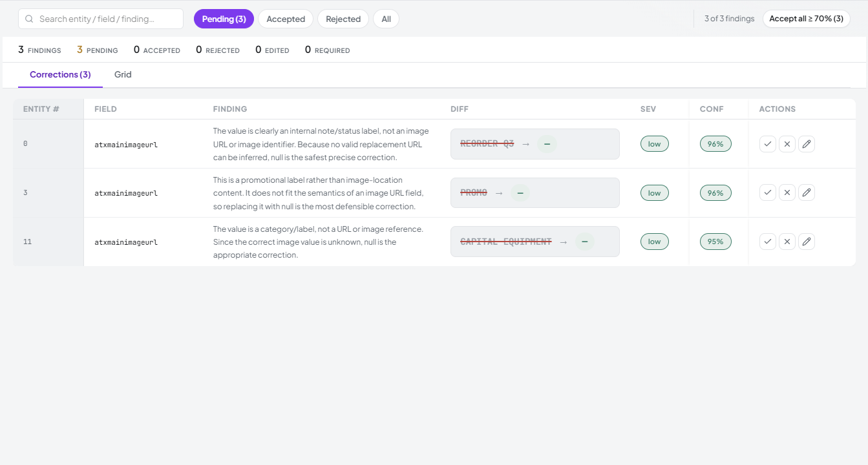868x465 pixels.
Task: Click the struck-through PROMO value
Action: (x=474, y=192)
